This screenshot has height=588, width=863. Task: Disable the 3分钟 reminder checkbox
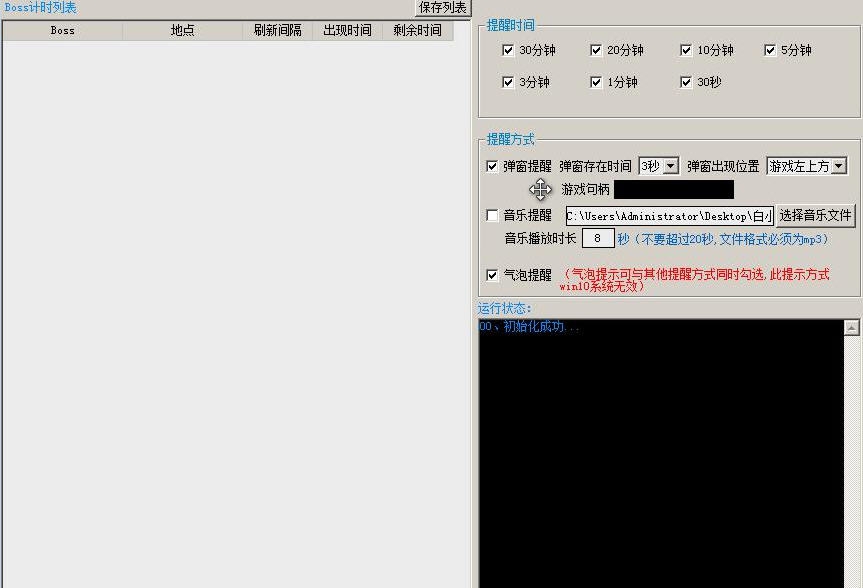(509, 82)
